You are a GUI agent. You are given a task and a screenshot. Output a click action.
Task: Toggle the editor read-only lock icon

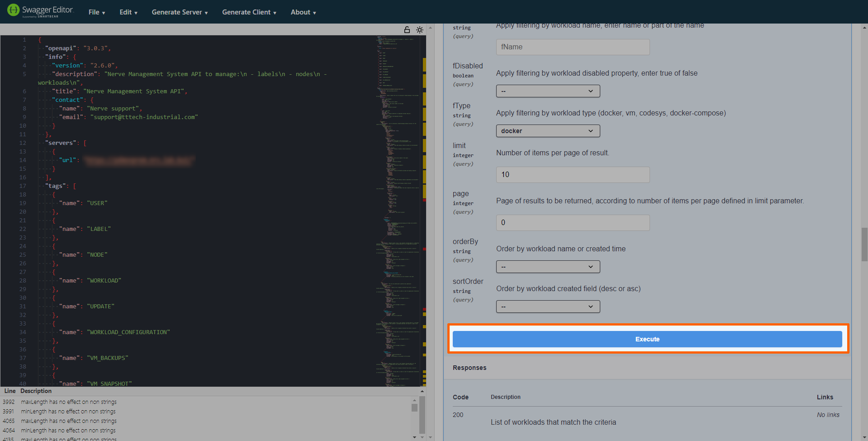pos(407,30)
